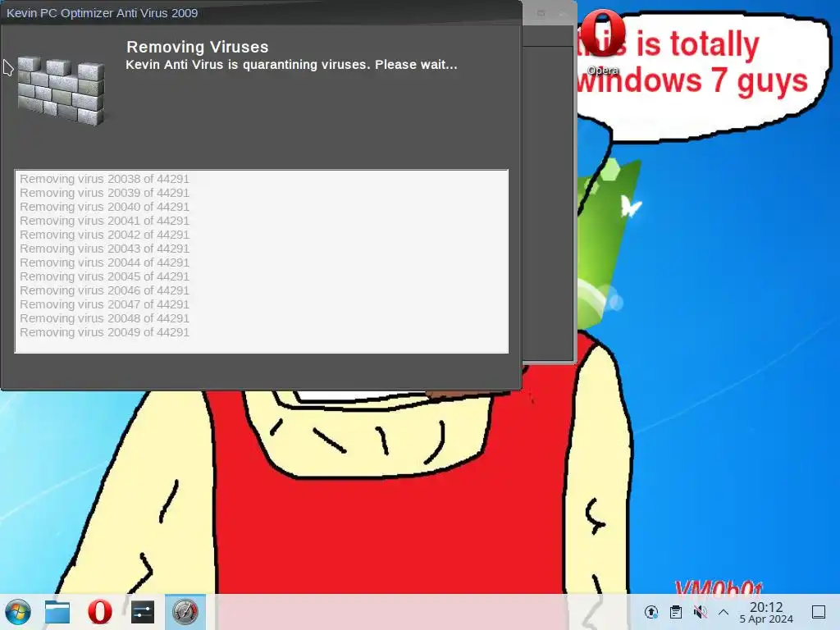The image size is (840, 630).
Task: Click the muted volume tray icon
Action: (x=700, y=612)
